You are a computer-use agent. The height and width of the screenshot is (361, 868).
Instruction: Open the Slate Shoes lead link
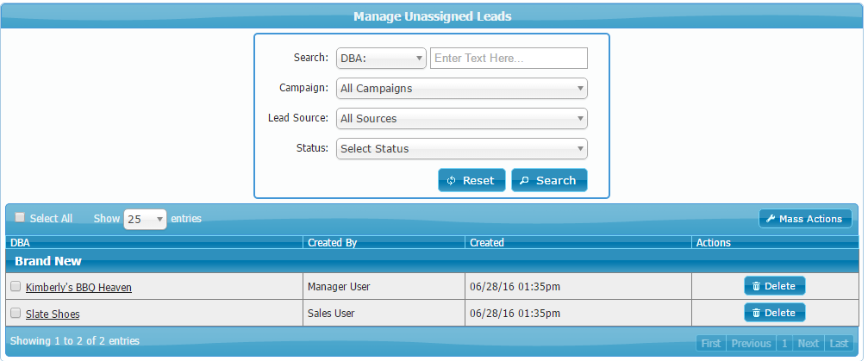53,314
